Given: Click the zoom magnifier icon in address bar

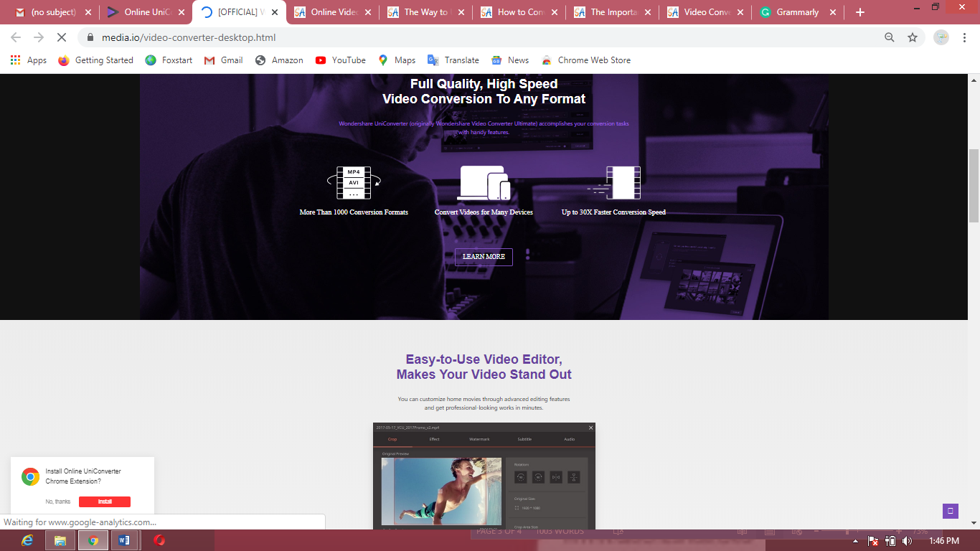Looking at the screenshot, I should [890, 37].
